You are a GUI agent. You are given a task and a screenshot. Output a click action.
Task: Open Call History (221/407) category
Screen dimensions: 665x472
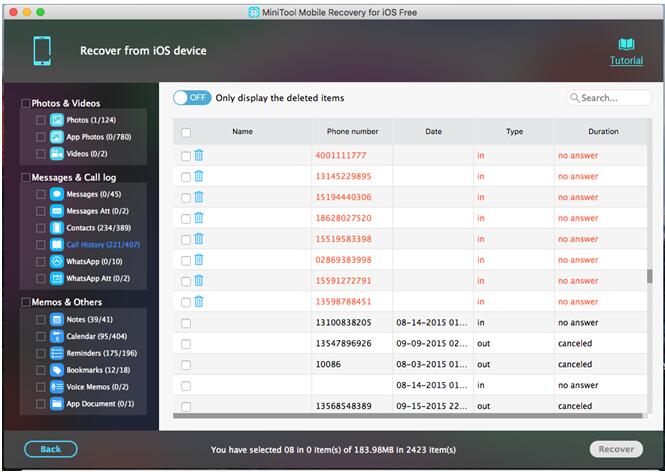tap(103, 245)
